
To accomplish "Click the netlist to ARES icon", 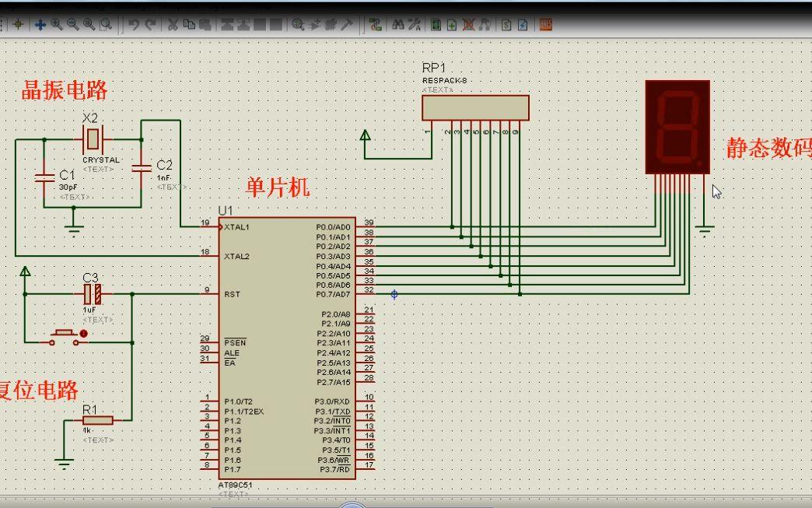I will pos(546,24).
